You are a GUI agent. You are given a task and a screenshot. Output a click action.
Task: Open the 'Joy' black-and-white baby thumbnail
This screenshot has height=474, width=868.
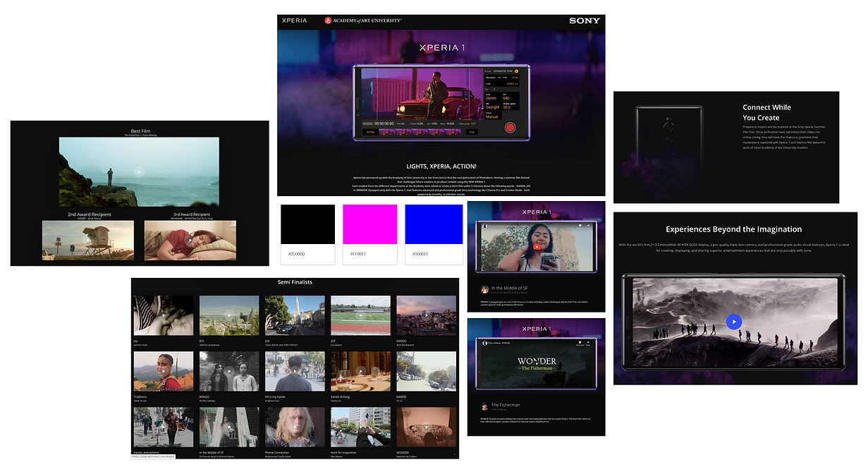coord(163,315)
